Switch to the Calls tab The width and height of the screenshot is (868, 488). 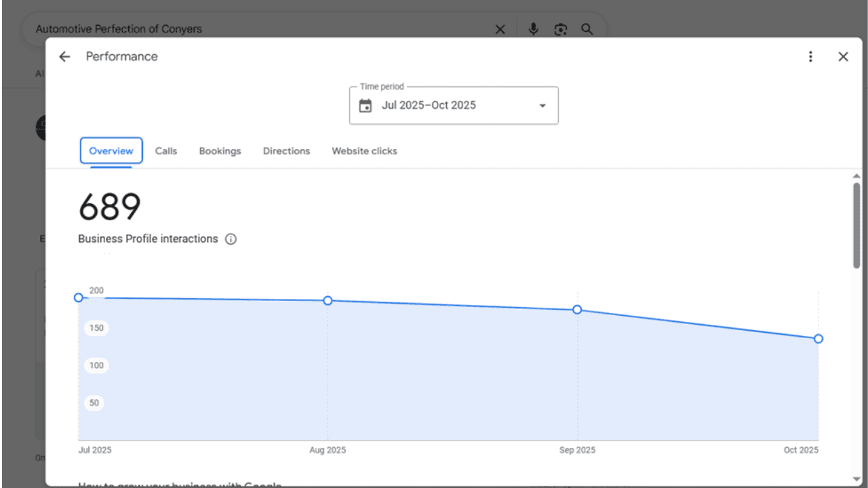(x=166, y=151)
